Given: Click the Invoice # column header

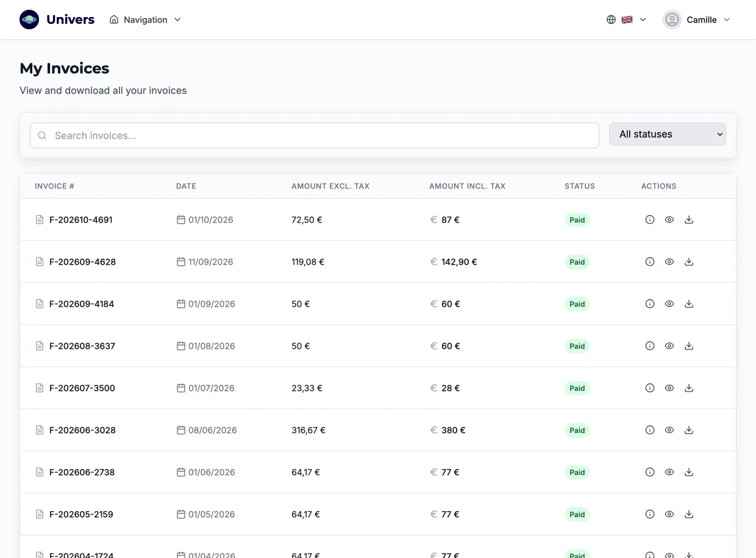Looking at the screenshot, I should pyautogui.click(x=54, y=186).
